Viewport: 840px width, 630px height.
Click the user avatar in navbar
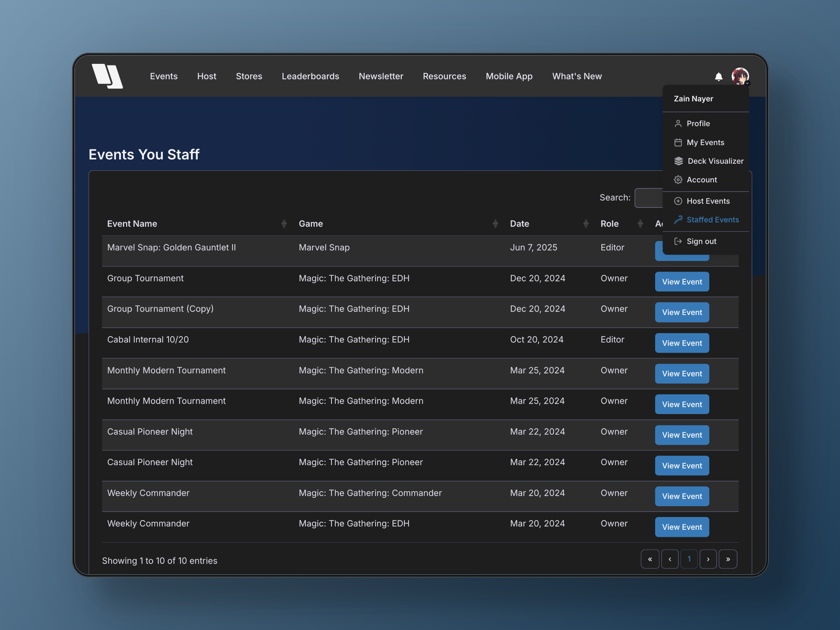point(740,76)
